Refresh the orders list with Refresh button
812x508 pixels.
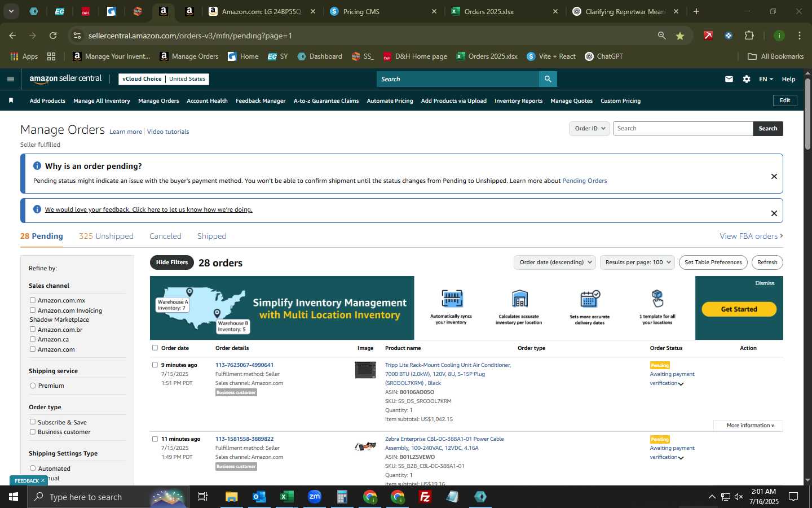click(767, 262)
